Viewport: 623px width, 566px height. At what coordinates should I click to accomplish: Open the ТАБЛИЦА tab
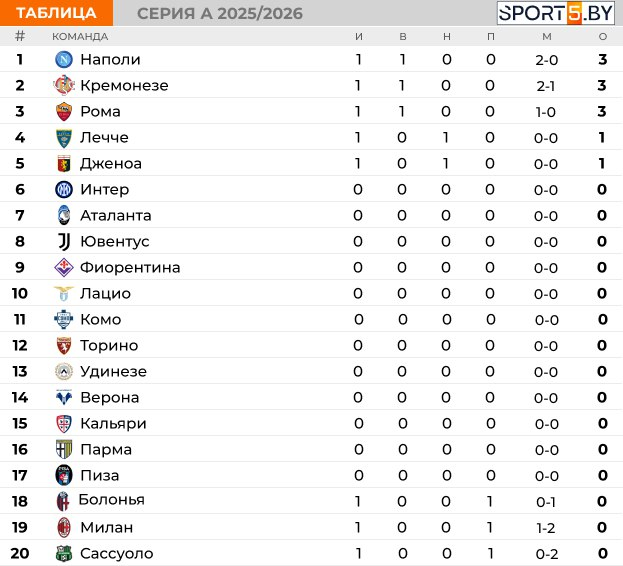tap(56, 13)
